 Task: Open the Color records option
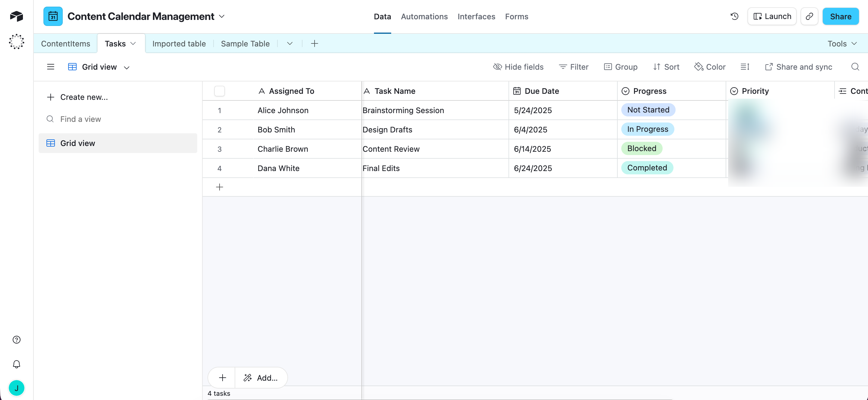710,67
